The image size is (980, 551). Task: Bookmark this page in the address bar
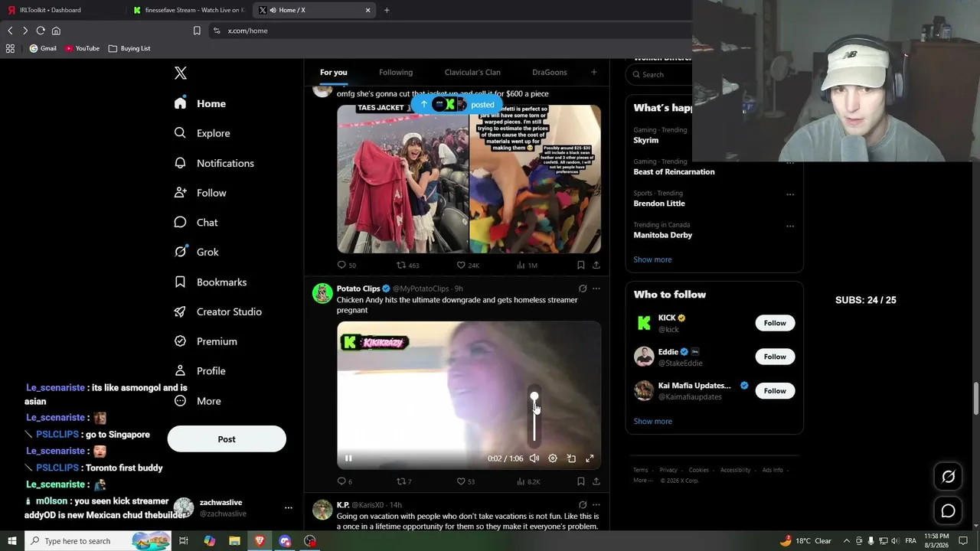[x=197, y=31]
